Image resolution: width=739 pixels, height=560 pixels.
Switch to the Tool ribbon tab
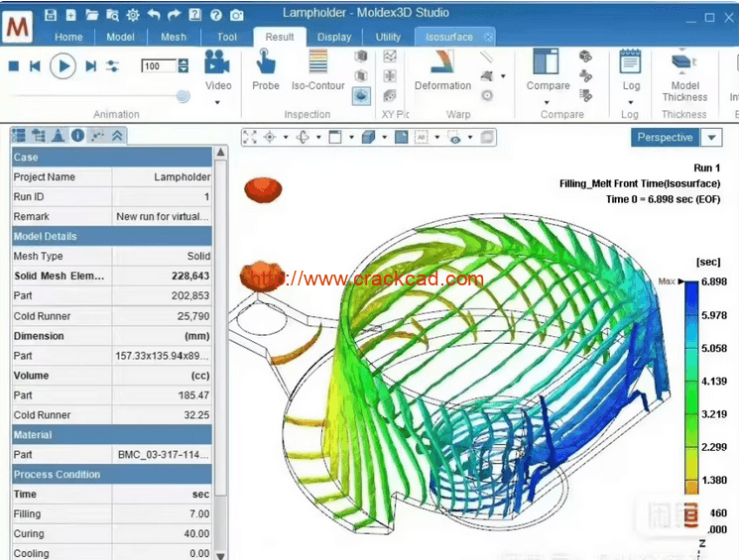click(x=227, y=38)
